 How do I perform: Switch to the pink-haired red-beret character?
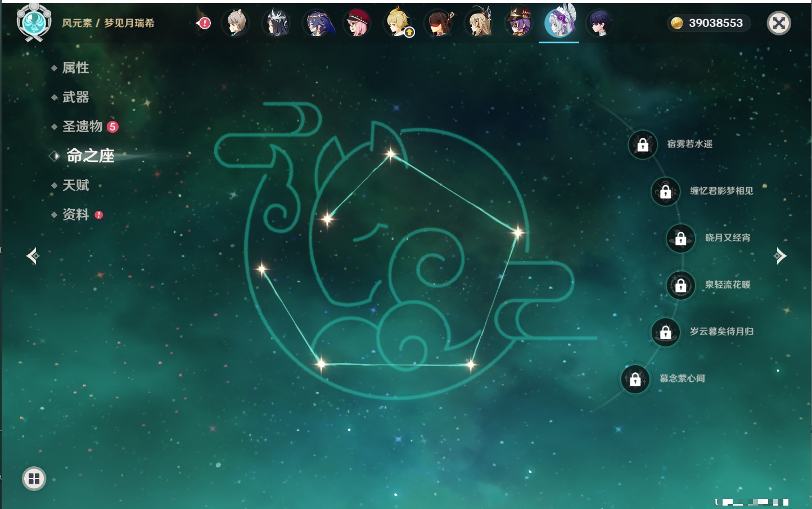pos(358,23)
